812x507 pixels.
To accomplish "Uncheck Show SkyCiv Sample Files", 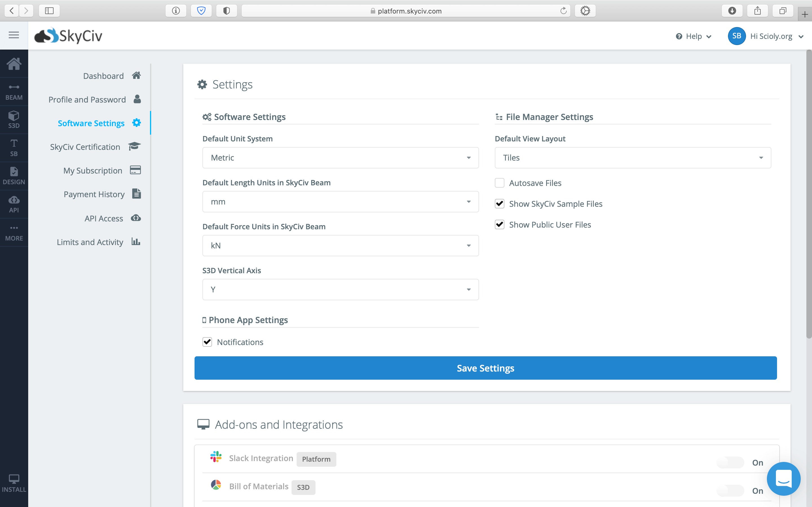I will point(499,204).
